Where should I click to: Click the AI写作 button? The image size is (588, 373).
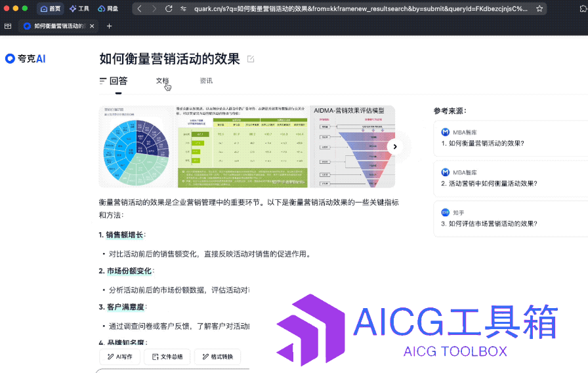coord(120,357)
